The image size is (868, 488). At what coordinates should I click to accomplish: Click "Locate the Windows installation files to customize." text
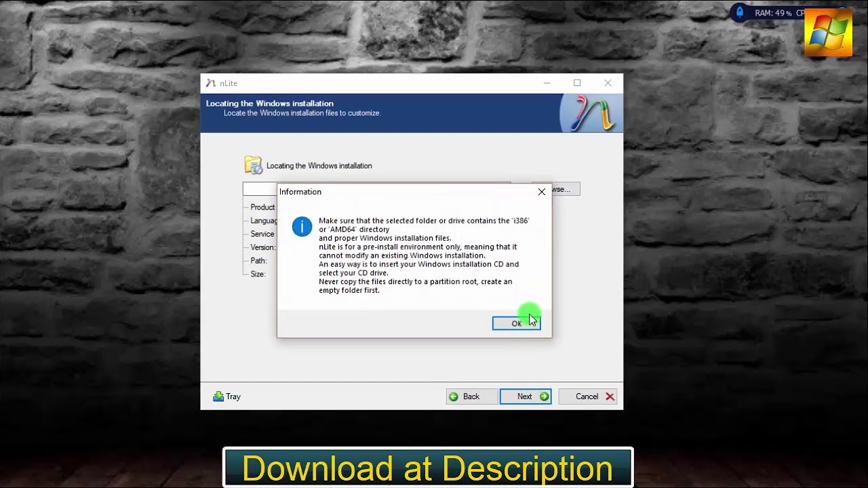click(x=302, y=113)
